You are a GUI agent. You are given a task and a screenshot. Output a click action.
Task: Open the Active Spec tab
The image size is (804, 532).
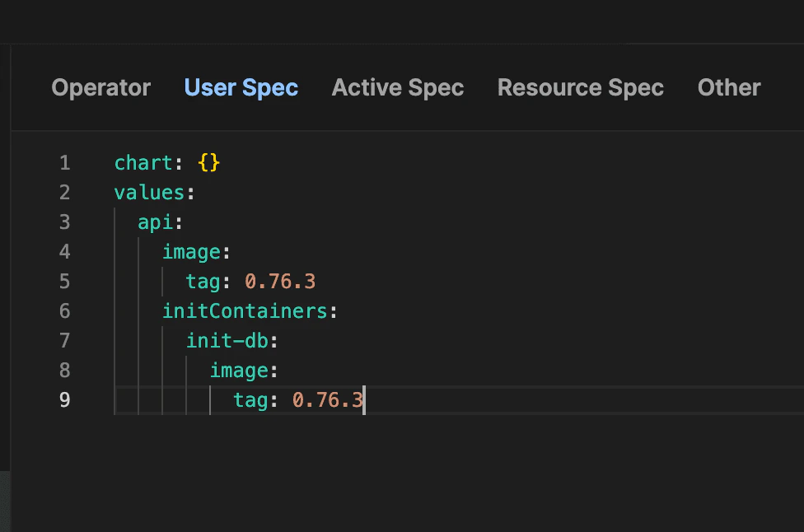pos(398,88)
